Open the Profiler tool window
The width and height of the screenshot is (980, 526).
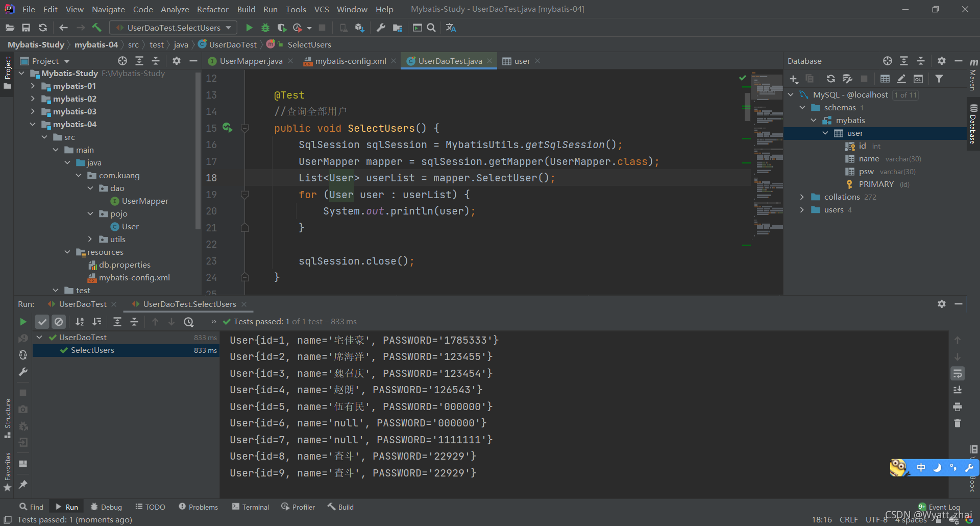(x=298, y=507)
